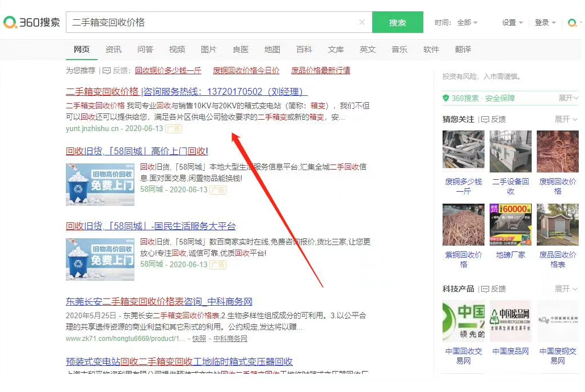Click the 中国废品网 text link
This screenshot has height=392, width=585.
pos(511,351)
